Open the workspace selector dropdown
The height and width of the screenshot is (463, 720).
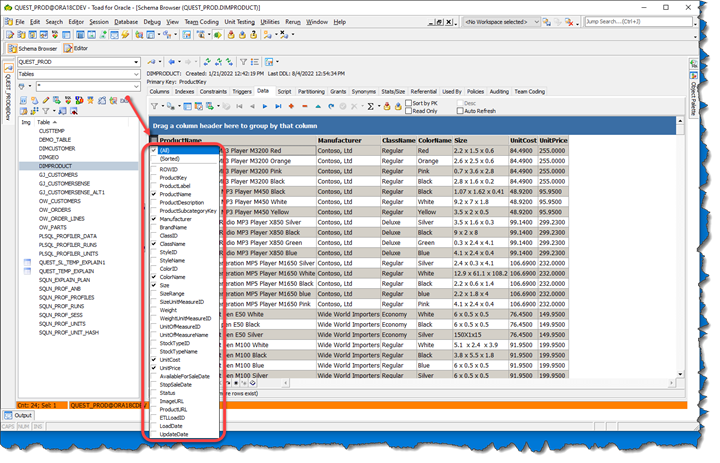536,22
